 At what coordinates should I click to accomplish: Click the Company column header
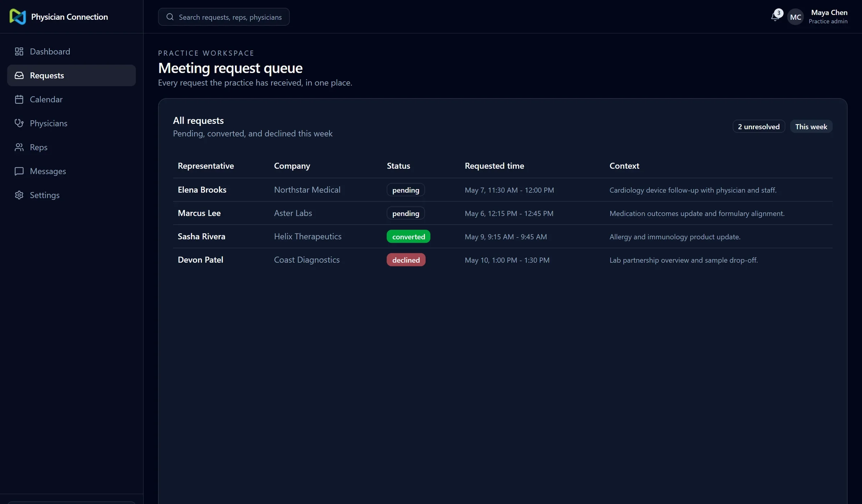tap(292, 166)
